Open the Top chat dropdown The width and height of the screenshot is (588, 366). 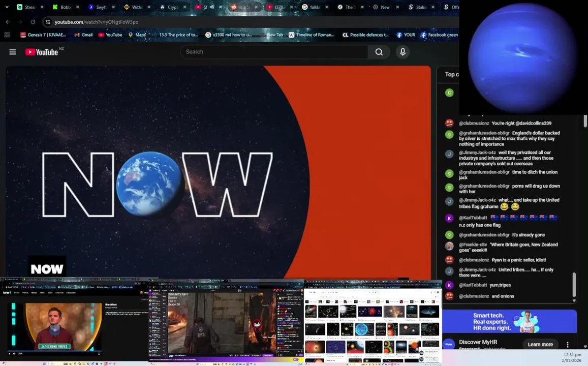point(451,74)
